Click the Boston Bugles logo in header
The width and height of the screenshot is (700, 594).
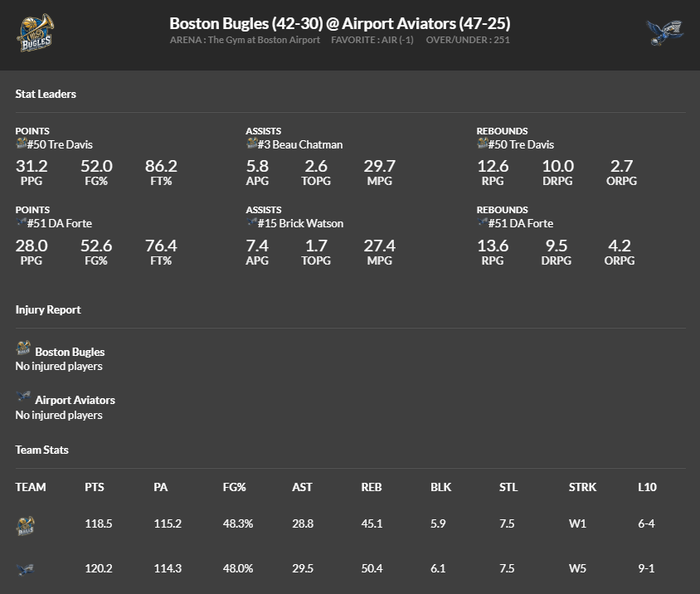[36, 33]
